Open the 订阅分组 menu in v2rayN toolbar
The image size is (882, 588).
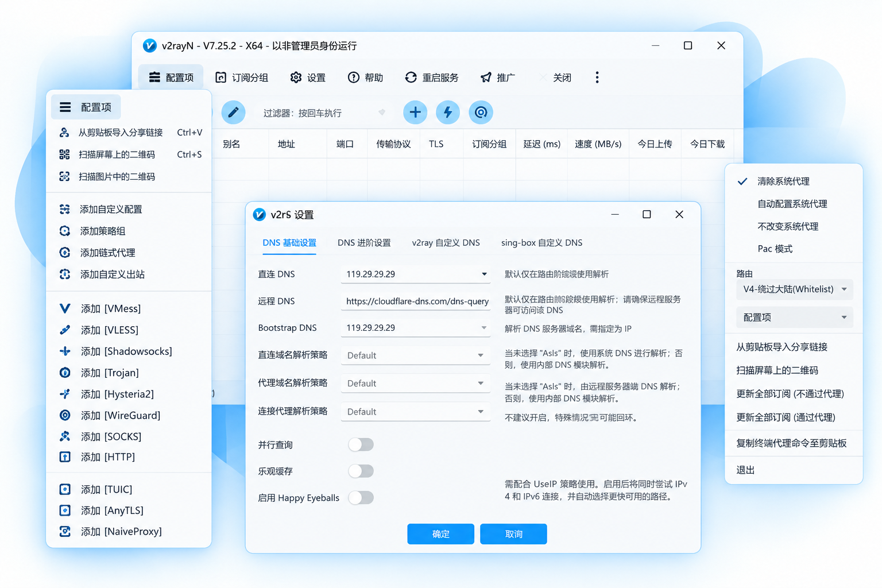(x=242, y=78)
